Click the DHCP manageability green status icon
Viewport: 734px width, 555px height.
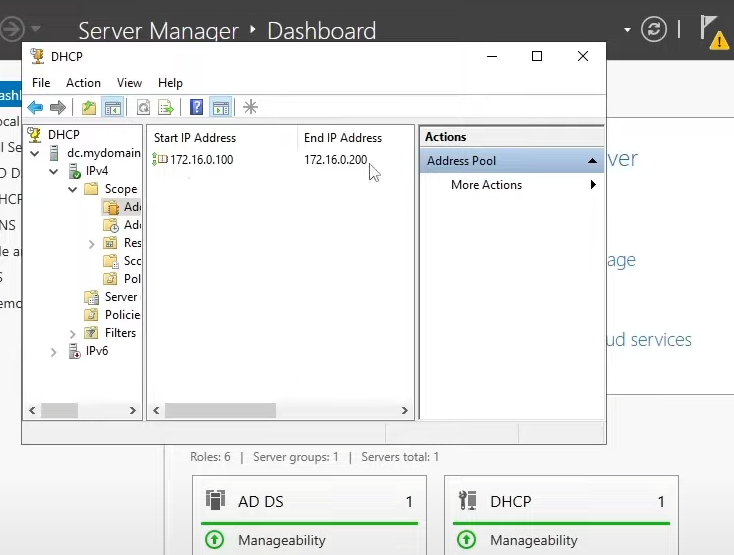pyautogui.click(x=467, y=540)
